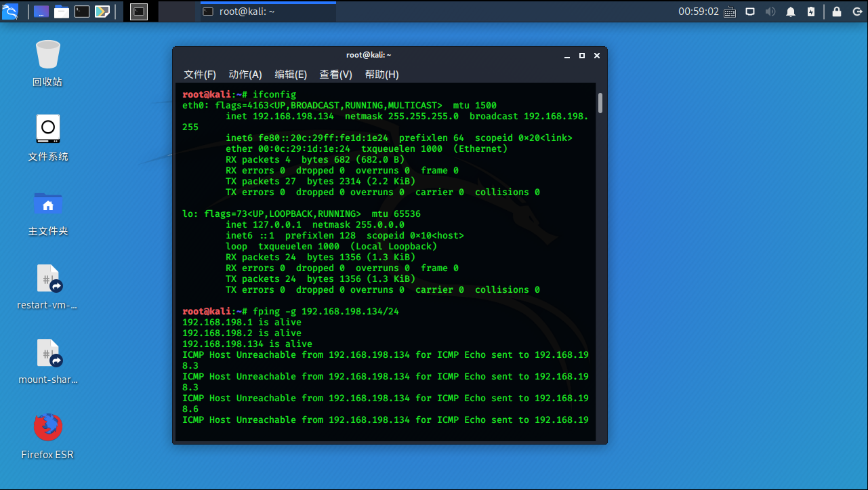
Task: Click the 'lo: flags=73' interface line
Action: click(302, 214)
